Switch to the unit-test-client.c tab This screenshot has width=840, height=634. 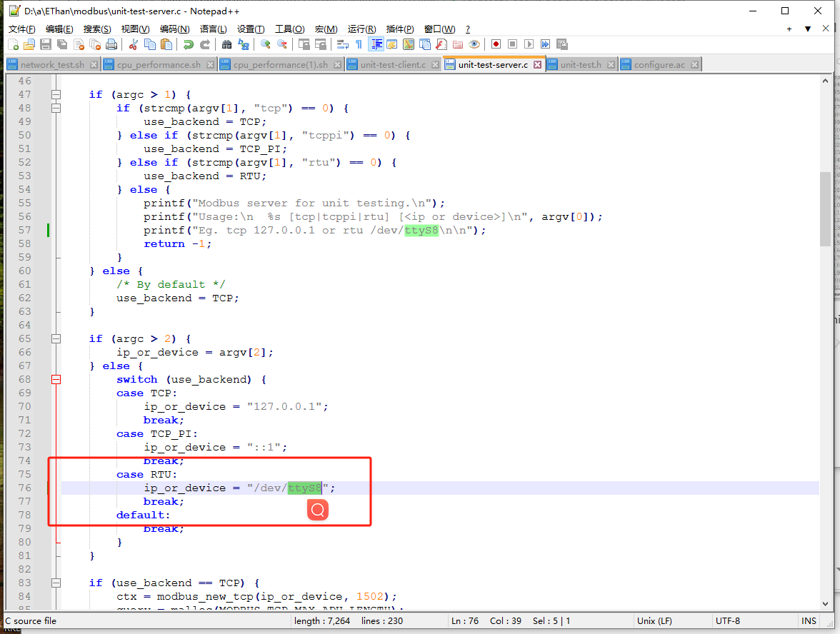pos(393,65)
